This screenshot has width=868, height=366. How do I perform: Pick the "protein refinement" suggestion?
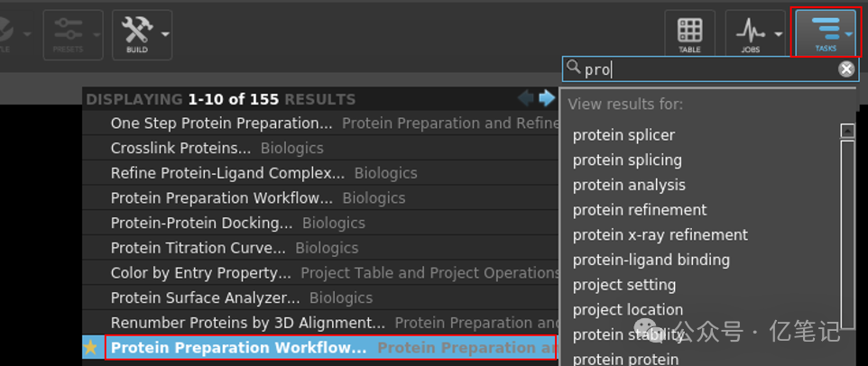point(640,210)
